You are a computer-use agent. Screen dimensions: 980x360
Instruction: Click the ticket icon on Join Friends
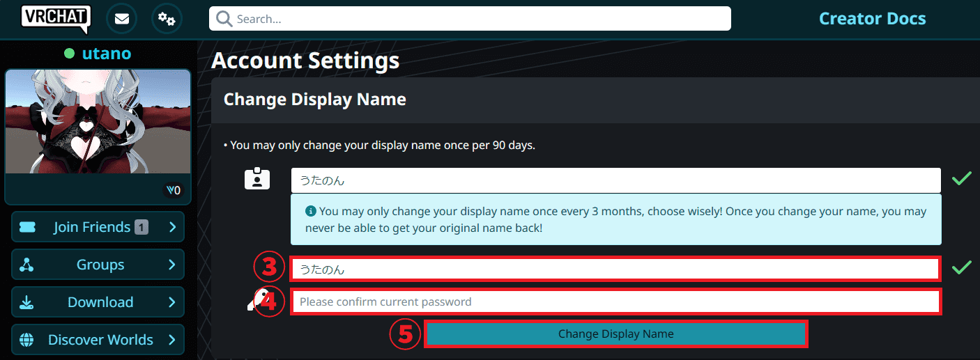pos(27,227)
